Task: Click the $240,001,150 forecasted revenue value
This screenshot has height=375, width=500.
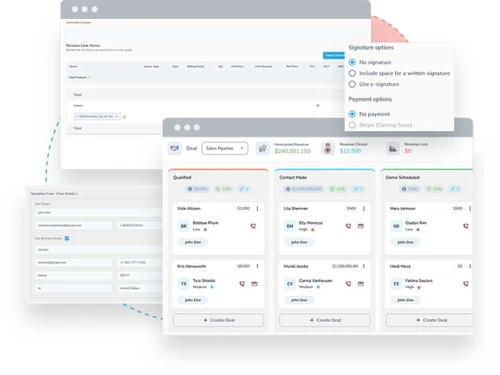Action: pyautogui.click(x=293, y=151)
